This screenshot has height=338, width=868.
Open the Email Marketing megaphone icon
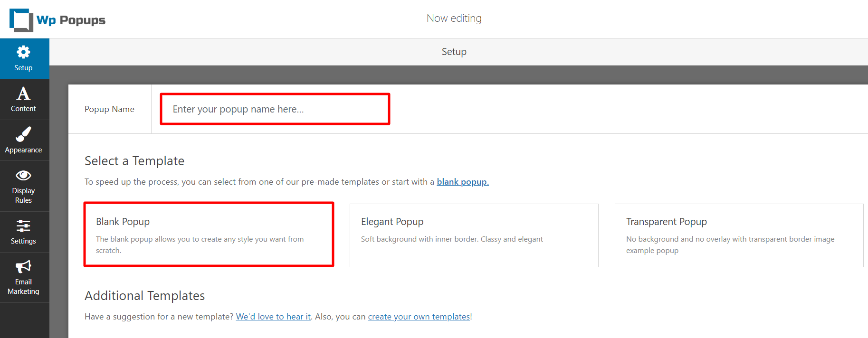pos(23,267)
